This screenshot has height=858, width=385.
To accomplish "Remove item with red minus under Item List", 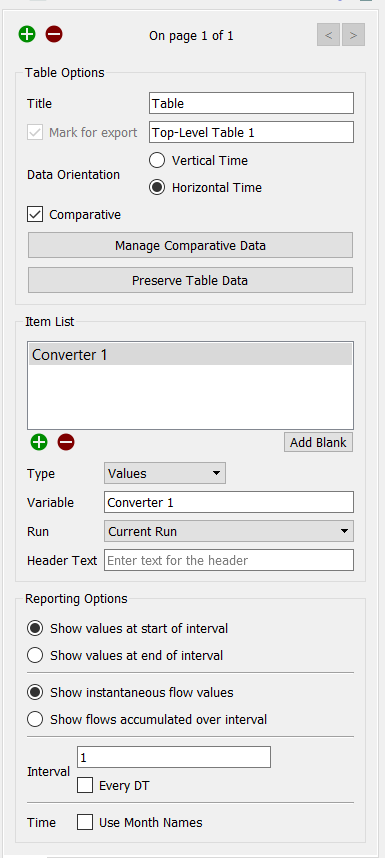I will tap(66, 442).
